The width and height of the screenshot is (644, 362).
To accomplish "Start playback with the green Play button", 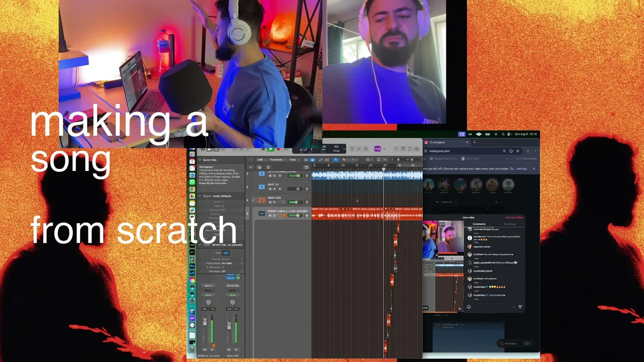I will [271, 149].
